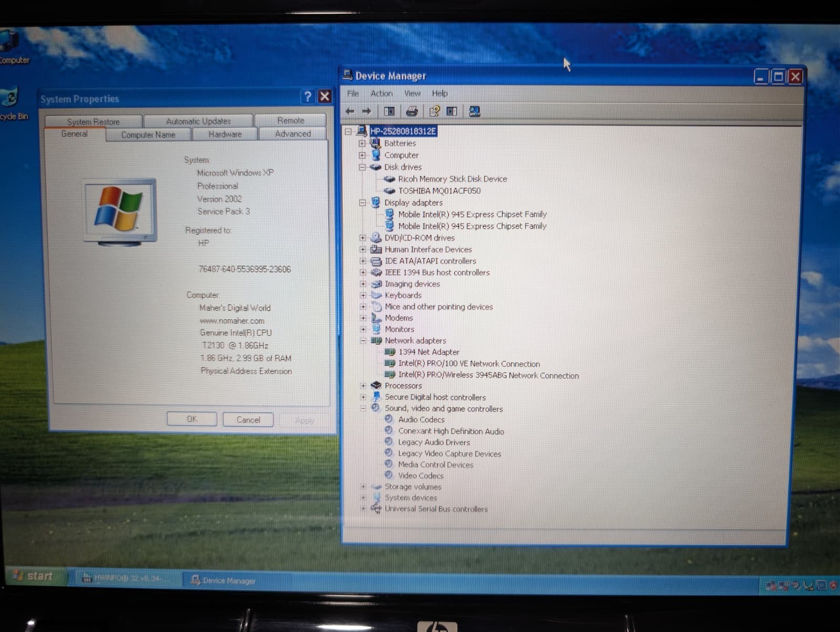Screen dimensions: 840x632
Task: Click Scan for hardware changes icon
Action: (x=475, y=111)
